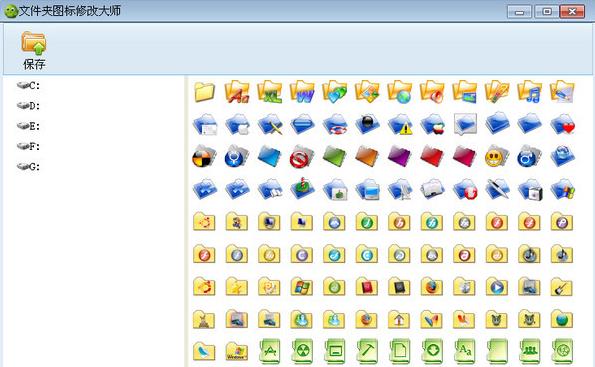This screenshot has width=595, height=367.
Task: Choose the yellow folder with guitar icon
Action: click(x=562, y=287)
